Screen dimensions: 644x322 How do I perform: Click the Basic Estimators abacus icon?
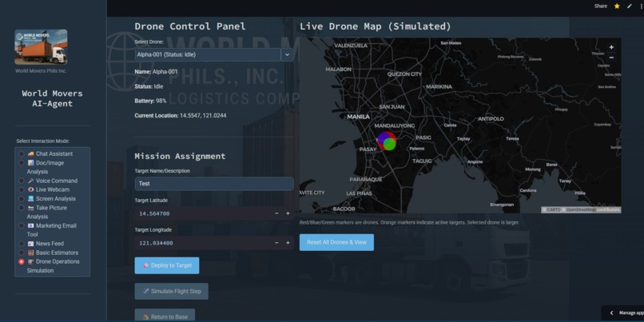pyautogui.click(x=31, y=252)
